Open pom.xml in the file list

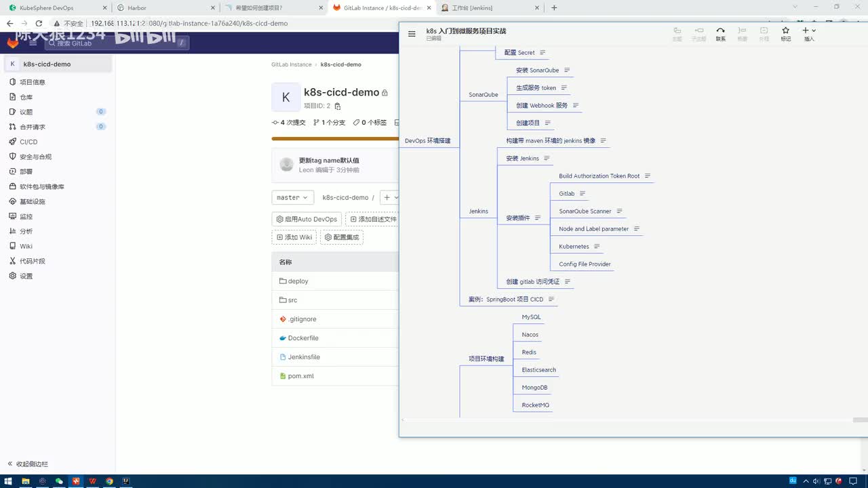[300, 376]
